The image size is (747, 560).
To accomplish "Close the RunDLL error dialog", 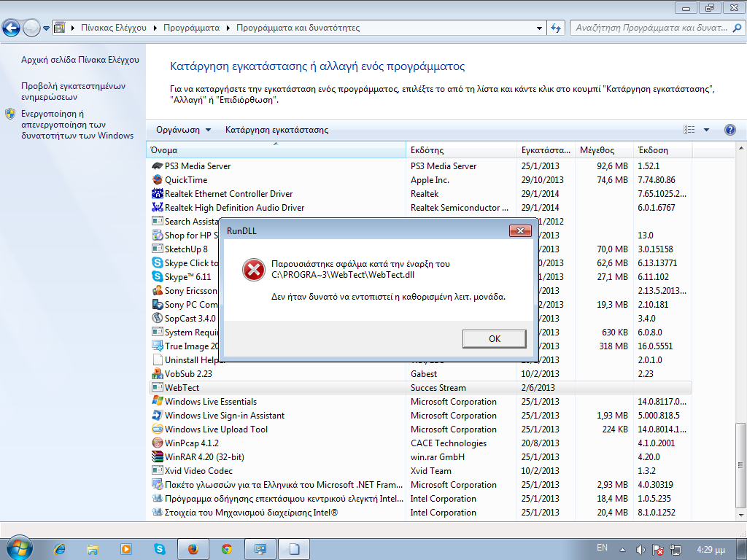I will click(520, 231).
